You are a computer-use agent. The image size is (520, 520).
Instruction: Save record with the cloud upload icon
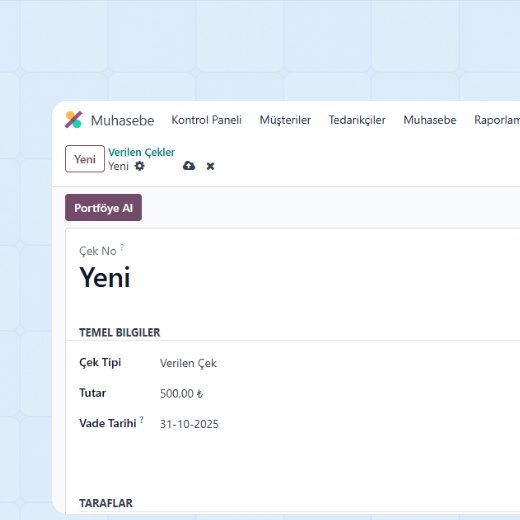pos(189,166)
